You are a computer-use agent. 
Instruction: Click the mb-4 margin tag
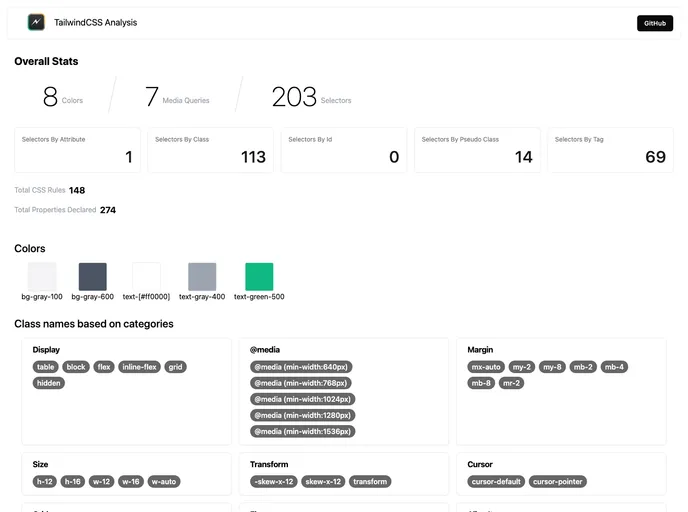(x=614, y=367)
